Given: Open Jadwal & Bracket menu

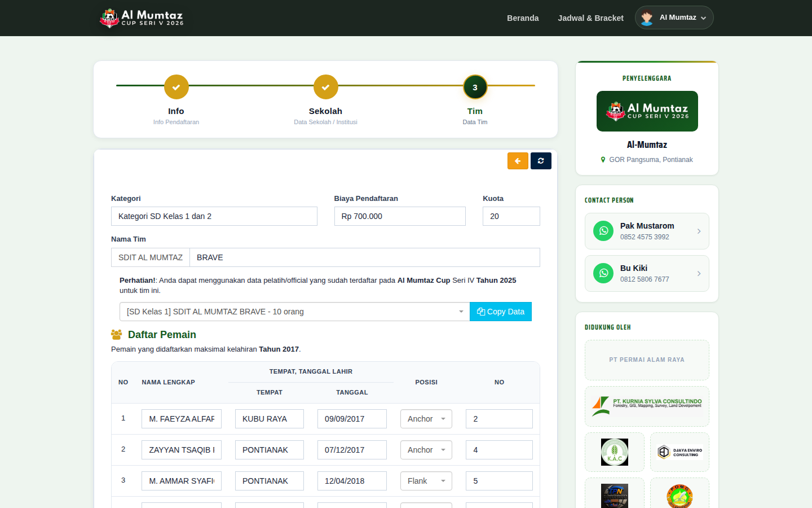Looking at the screenshot, I should tap(590, 18).
